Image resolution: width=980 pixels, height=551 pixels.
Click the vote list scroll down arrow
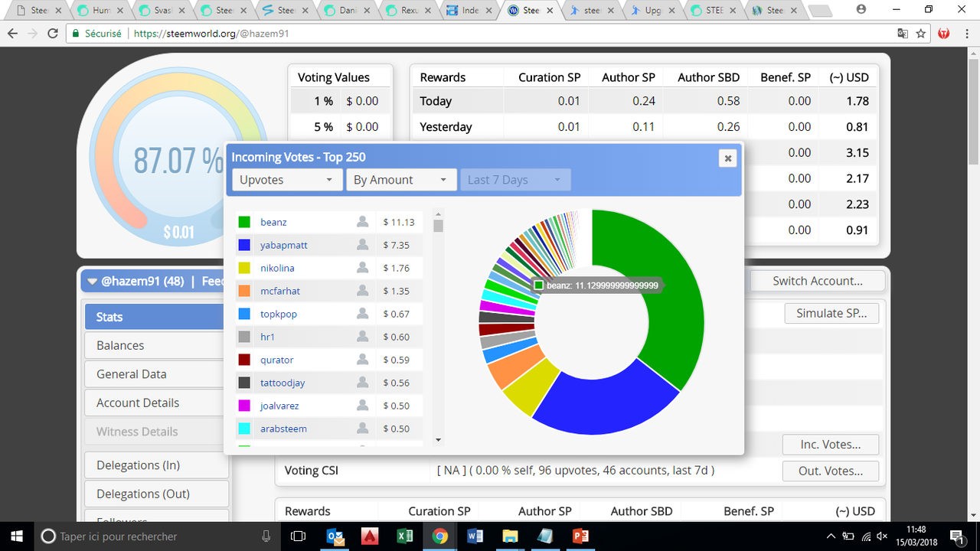pyautogui.click(x=438, y=440)
